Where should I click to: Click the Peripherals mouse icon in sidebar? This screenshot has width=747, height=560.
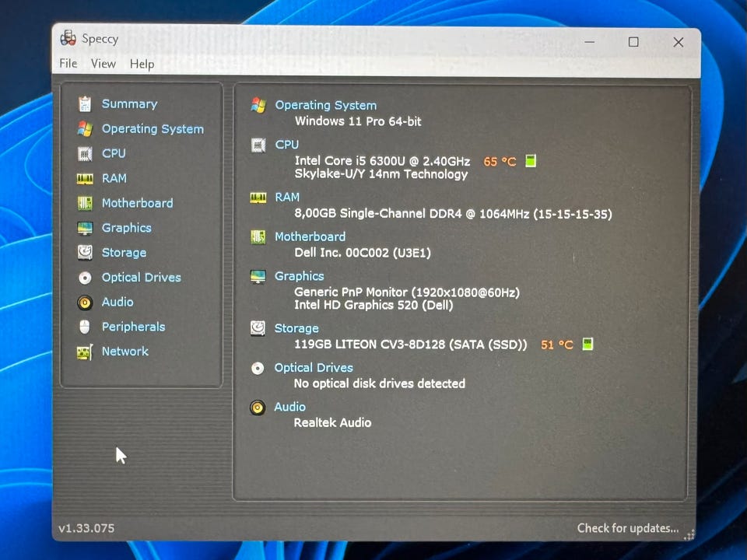pyautogui.click(x=84, y=327)
